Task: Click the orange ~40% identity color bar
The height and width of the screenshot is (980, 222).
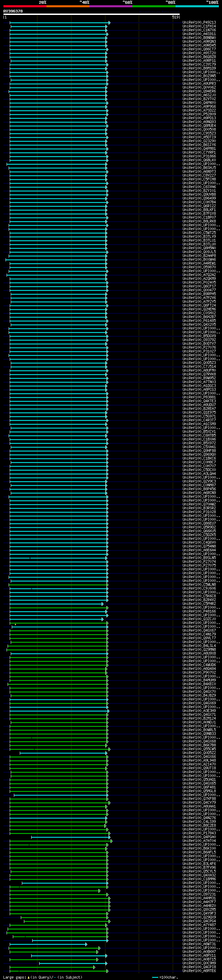Action: [68, 6]
